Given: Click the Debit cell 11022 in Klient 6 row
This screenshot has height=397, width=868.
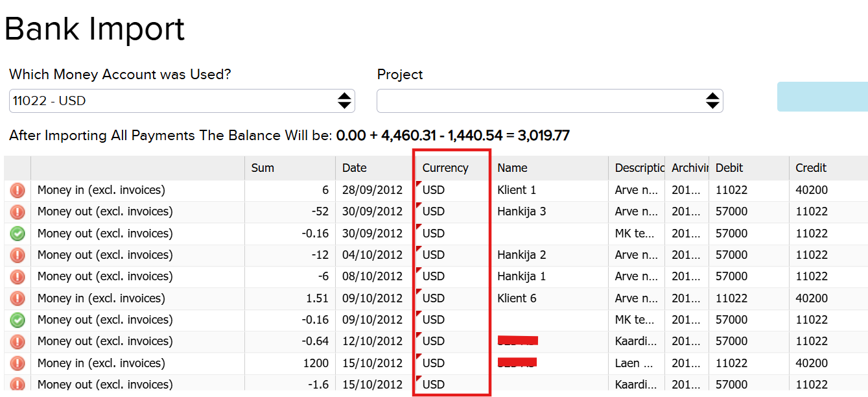Looking at the screenshot, I should [x=748, y=298].
